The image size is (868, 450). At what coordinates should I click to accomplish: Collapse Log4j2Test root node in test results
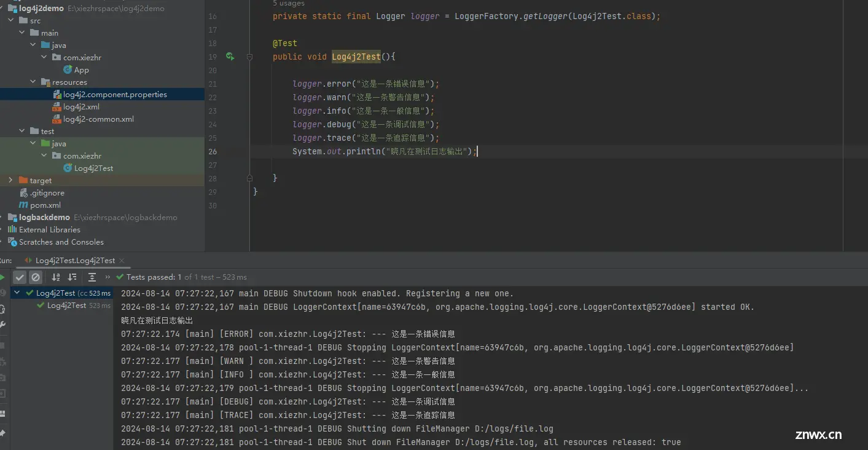pyautogui.click(x=17, y=293)
